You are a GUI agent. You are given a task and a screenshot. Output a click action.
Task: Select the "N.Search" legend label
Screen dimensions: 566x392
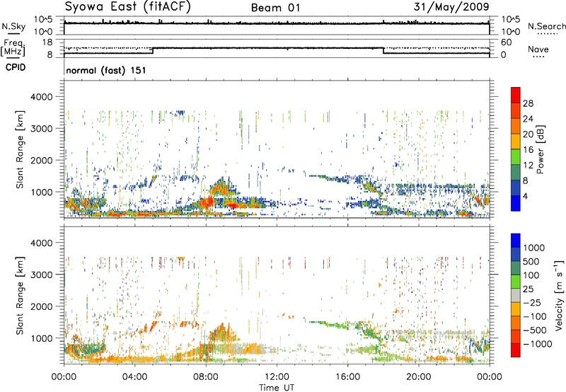(x=546, y=26)
